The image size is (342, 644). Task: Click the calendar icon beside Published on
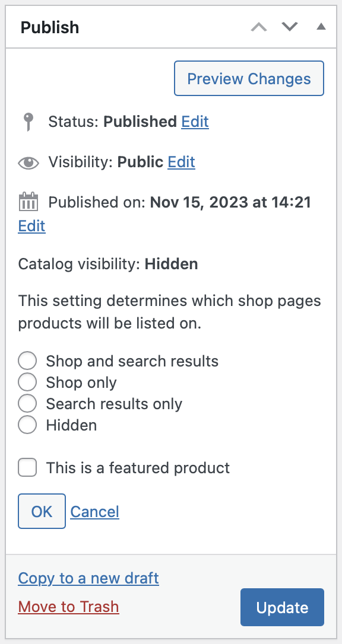point(28,202)
